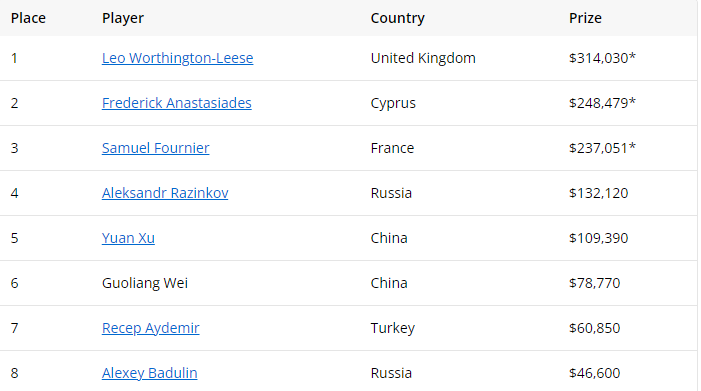The width and height of the screenshot is (701, 391).
Task: Select the Guoliang Wei name cell
Action: 145,283
